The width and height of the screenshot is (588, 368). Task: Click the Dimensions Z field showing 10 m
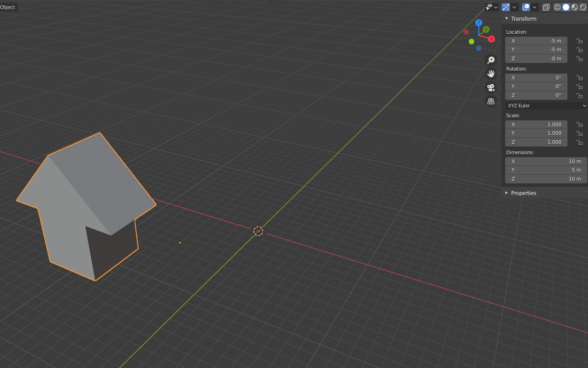tap(546, 179)
